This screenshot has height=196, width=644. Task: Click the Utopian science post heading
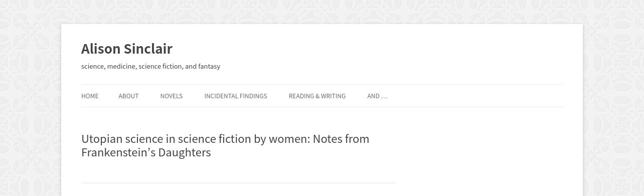coord(225,145)
